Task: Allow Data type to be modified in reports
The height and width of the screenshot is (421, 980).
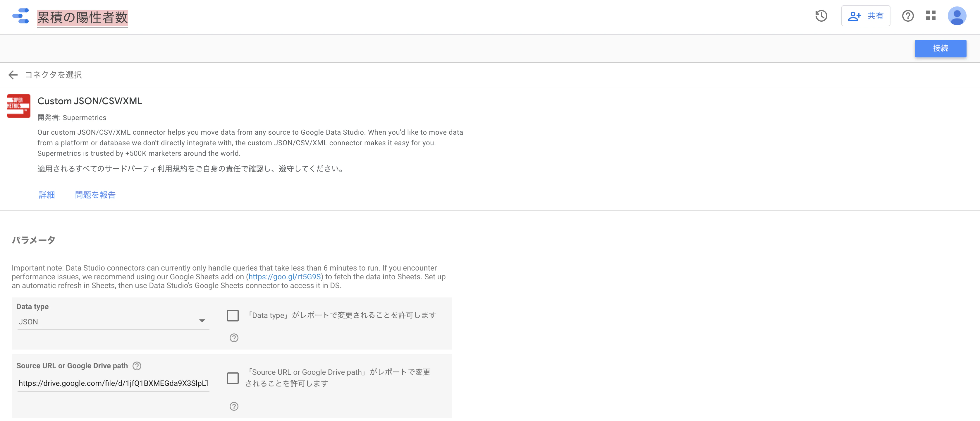Action: point(233,315)
